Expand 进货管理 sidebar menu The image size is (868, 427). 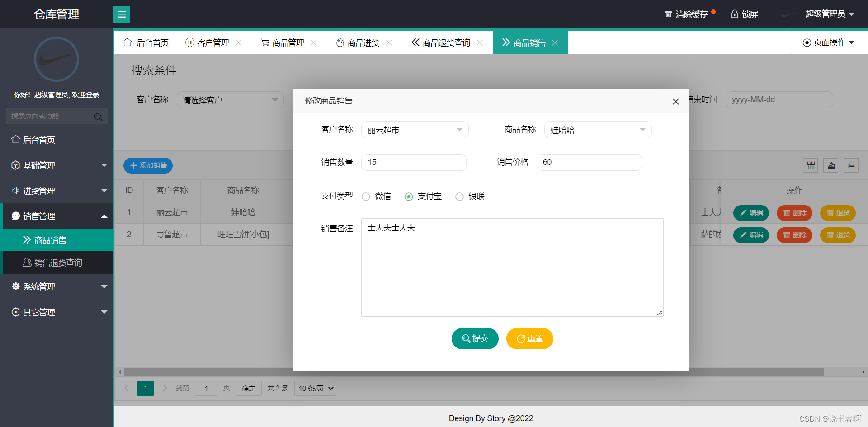tap(57, 191)
